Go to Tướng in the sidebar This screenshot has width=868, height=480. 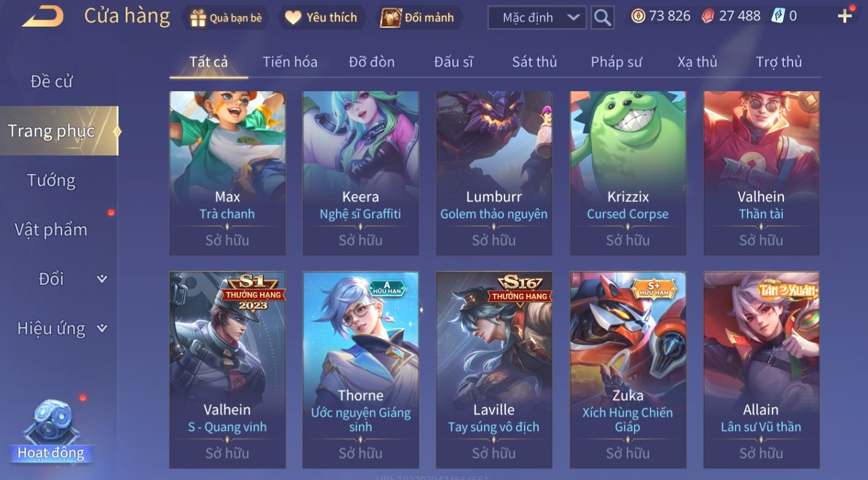pyautogui.click(x=51, y=181)
